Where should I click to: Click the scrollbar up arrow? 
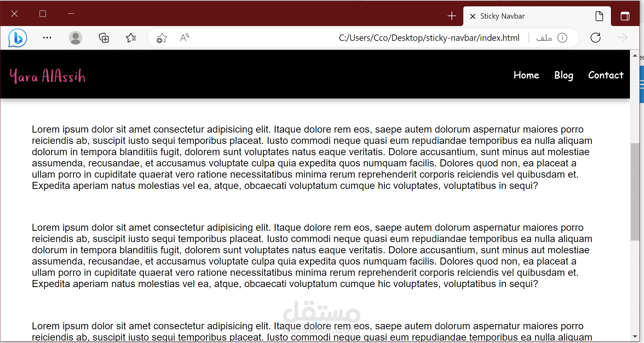[x=635, y=56]
